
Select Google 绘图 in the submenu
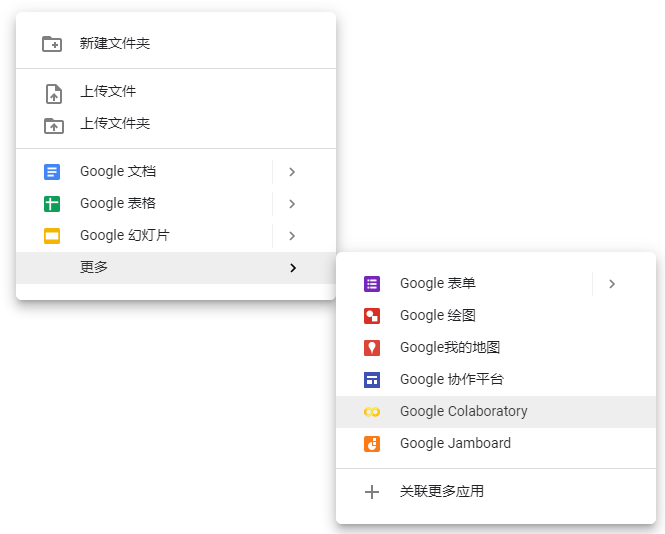(496, 316)
